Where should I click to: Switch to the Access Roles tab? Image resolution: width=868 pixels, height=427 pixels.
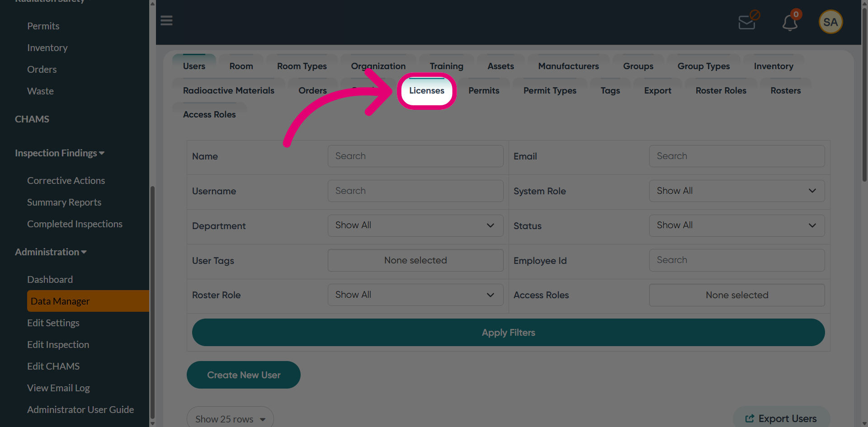coord(209,114)
